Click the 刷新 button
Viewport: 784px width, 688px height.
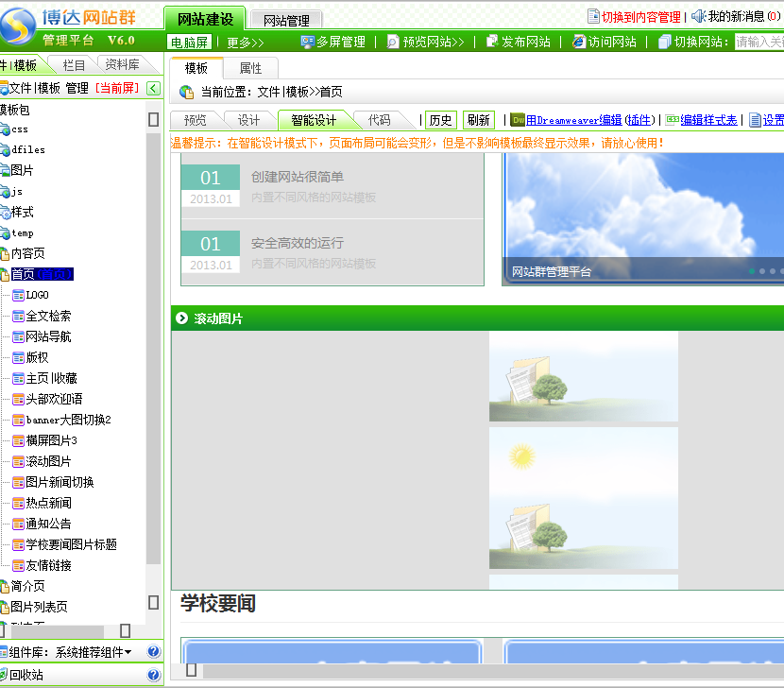478,120
